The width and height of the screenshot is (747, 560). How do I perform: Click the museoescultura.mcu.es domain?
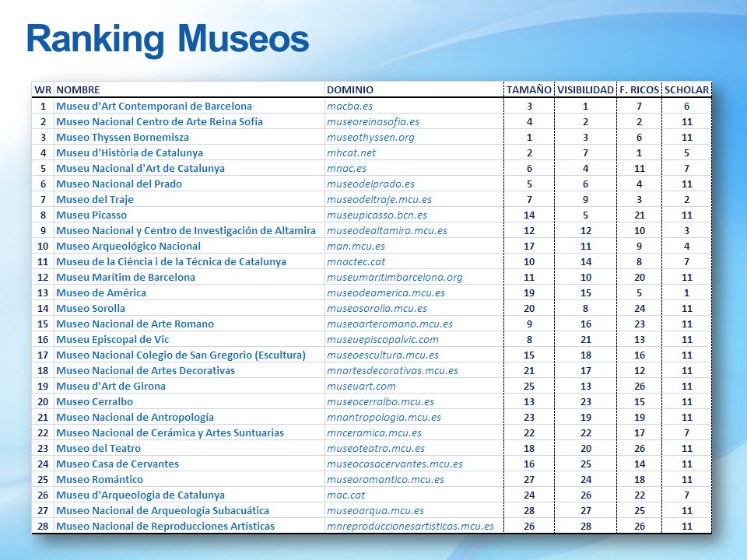(383, 355)
